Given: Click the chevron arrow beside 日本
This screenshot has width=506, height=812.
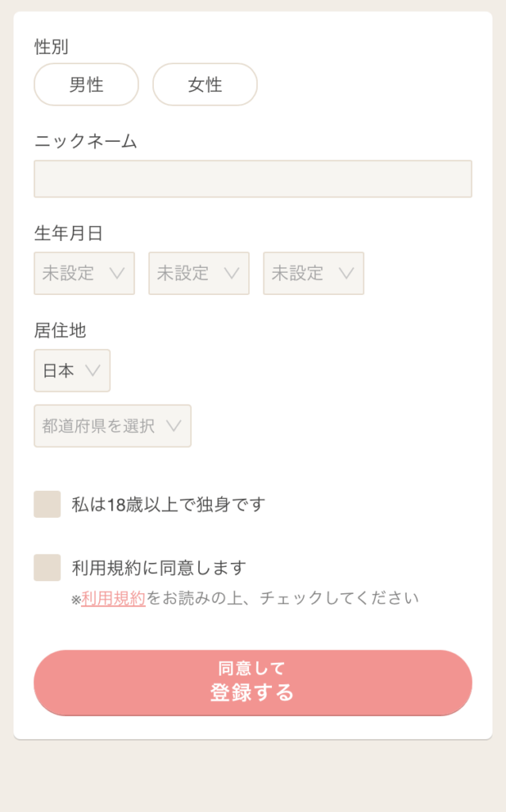Looking at the screenshot, I should pyautogui.click(x=92, y=370).
